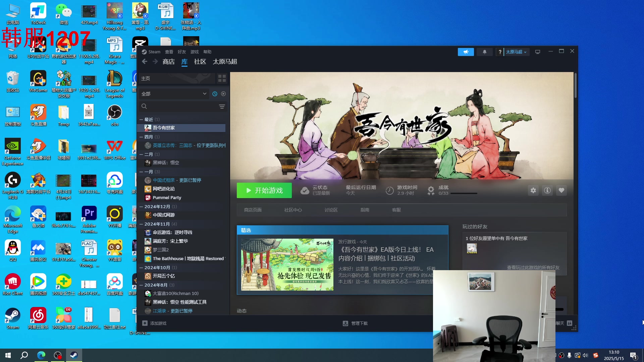Open the Riot Client desktop icon
Viewport: 644px width, 362px height.
tap(13, 285)
